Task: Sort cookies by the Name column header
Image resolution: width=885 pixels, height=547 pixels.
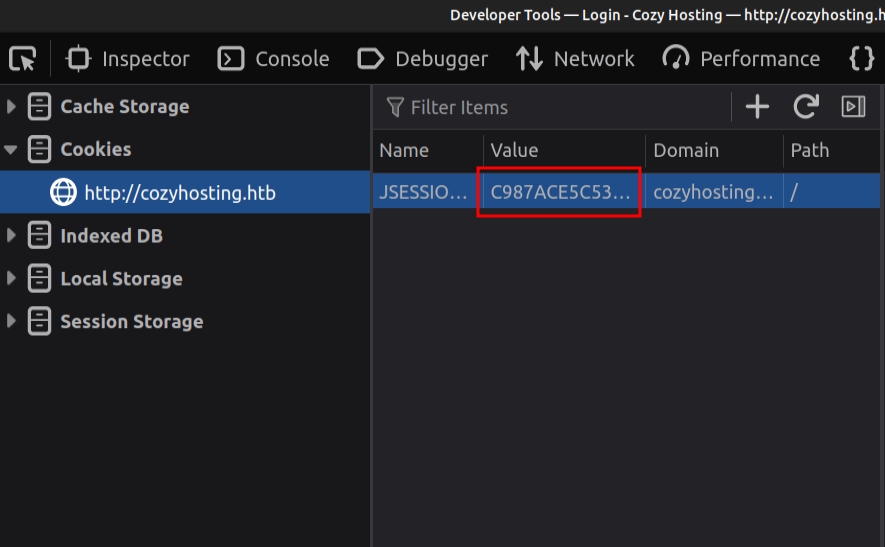Action: pyautogui.click(x=405, y=150)
